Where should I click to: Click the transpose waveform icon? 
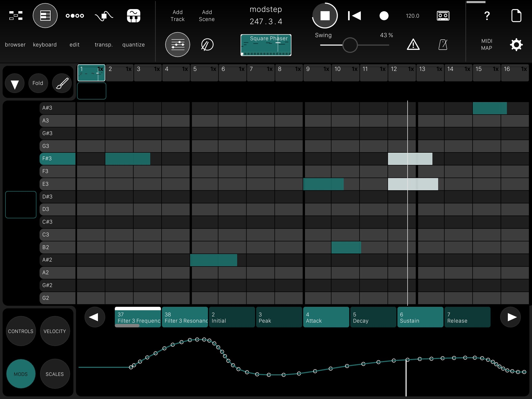[104, 16]
